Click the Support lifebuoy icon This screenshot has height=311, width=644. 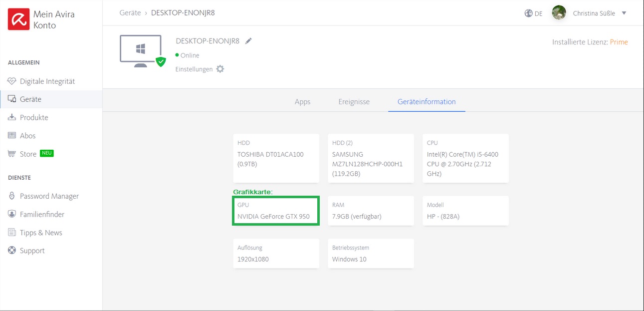click(12, 251)
